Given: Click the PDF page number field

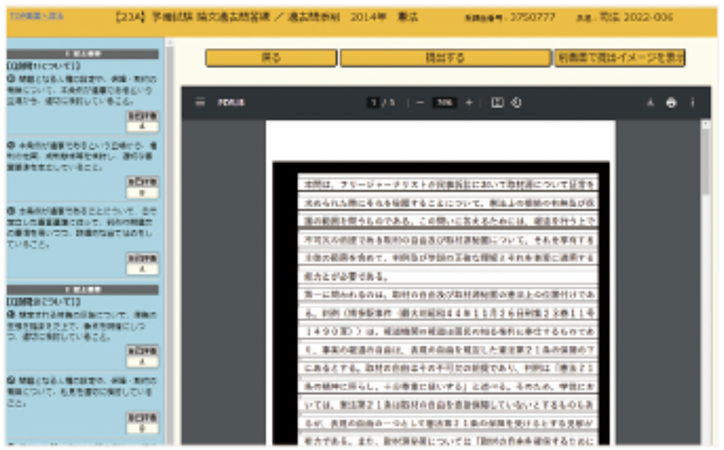Looking at the screenshot, I should click(x=372, y=102).
